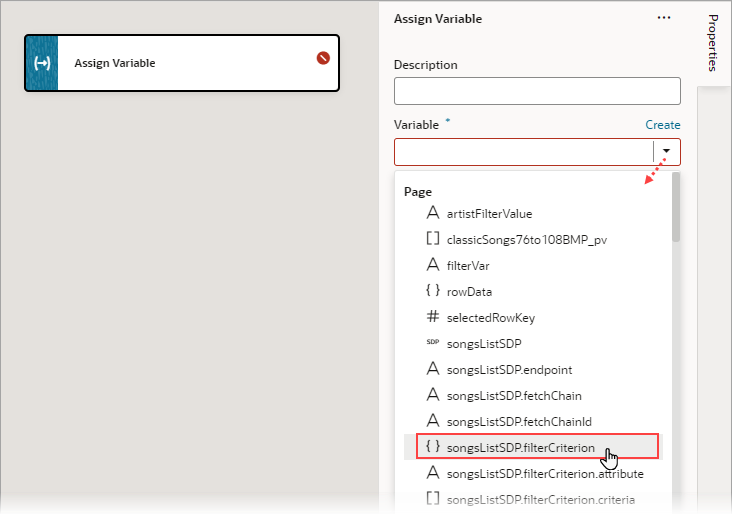Click the Assign Variable action node icon
Image resolution: width=732 pixels, height=515 pixels.
[x=42, y=63]
